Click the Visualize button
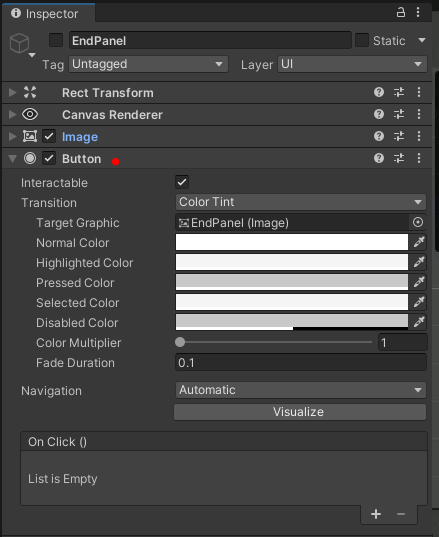The image size is (439, 537). pyautogui.click(x=300, y=412)
